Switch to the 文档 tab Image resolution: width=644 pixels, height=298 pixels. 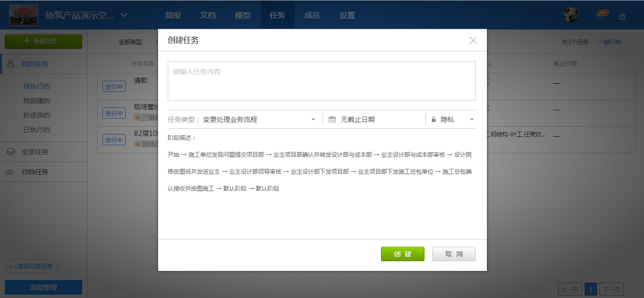pos(208,15)
